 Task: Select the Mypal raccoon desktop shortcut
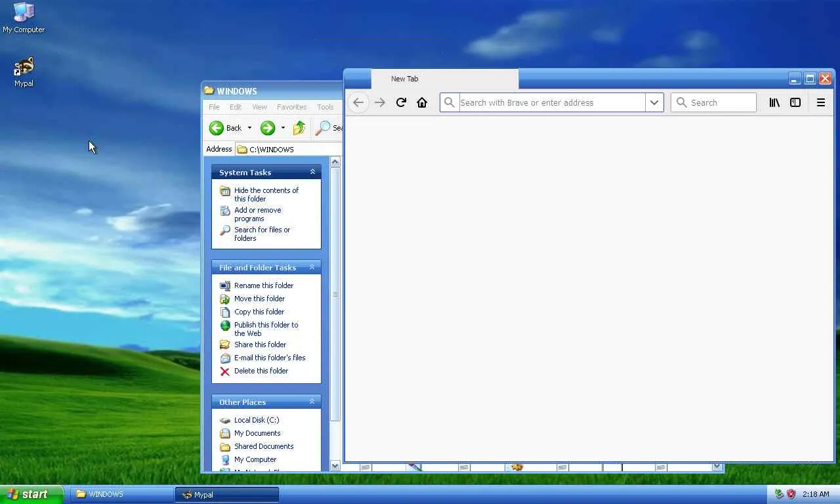coord(24,72)
